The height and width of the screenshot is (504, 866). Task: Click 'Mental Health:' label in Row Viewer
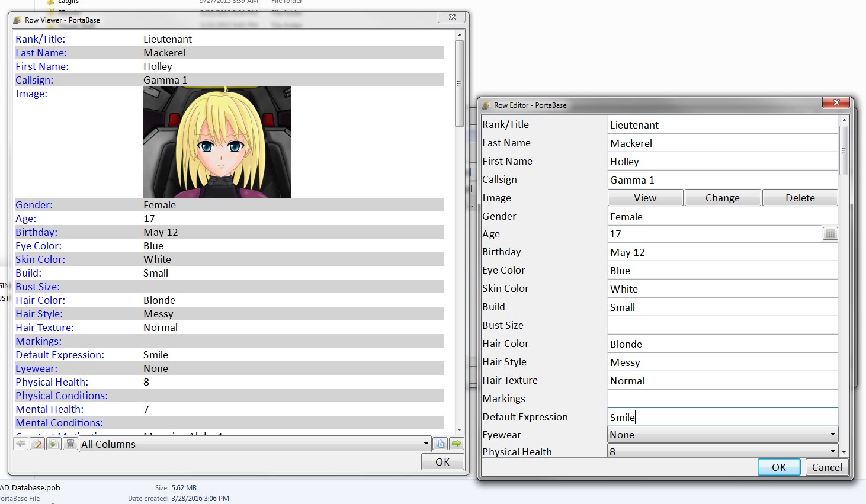(49, 409)
